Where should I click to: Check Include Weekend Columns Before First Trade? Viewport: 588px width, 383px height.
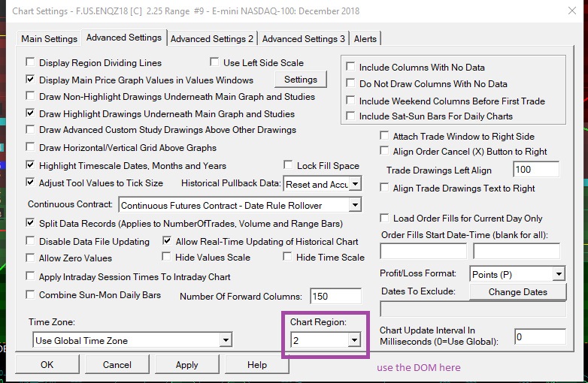pos(350,101)
